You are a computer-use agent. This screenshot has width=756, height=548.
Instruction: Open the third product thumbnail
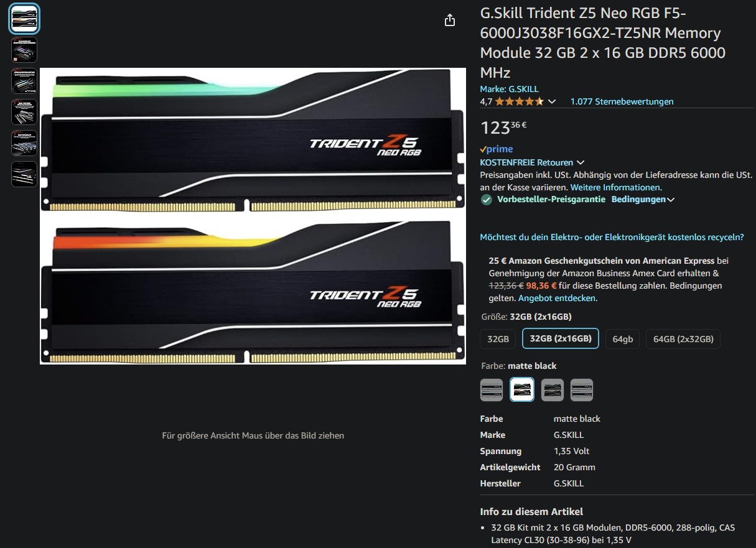(x=24, y=81)
